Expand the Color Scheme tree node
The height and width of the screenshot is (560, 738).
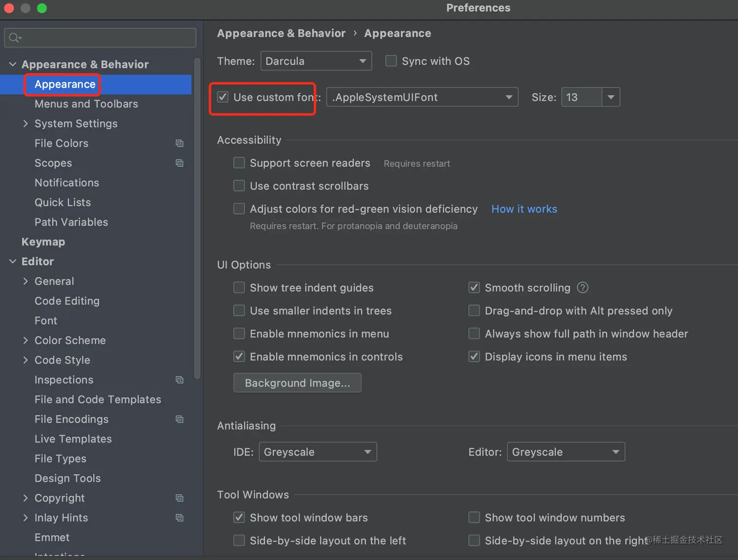pos(25,340)
